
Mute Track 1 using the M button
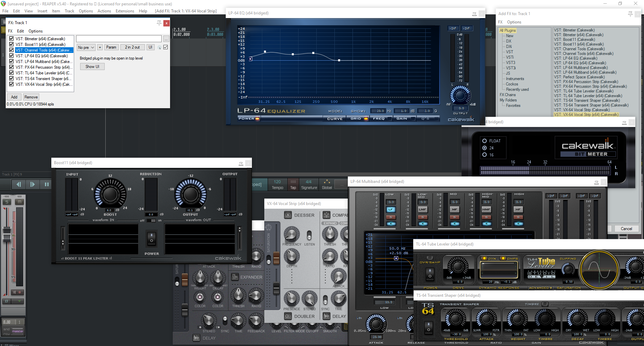[19, 202]
